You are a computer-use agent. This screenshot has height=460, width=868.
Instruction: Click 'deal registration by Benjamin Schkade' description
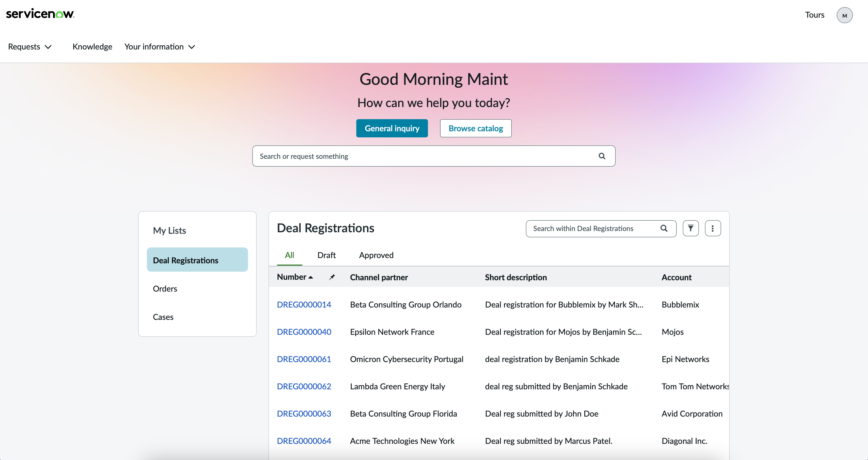552,359
